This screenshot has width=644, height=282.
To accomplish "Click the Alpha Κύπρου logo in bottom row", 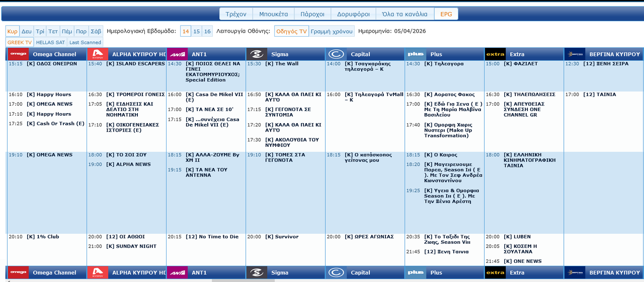I will 98,272.
